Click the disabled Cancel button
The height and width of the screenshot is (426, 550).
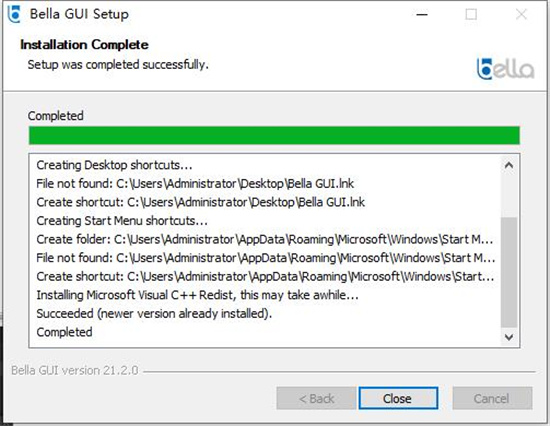(492, 398)
